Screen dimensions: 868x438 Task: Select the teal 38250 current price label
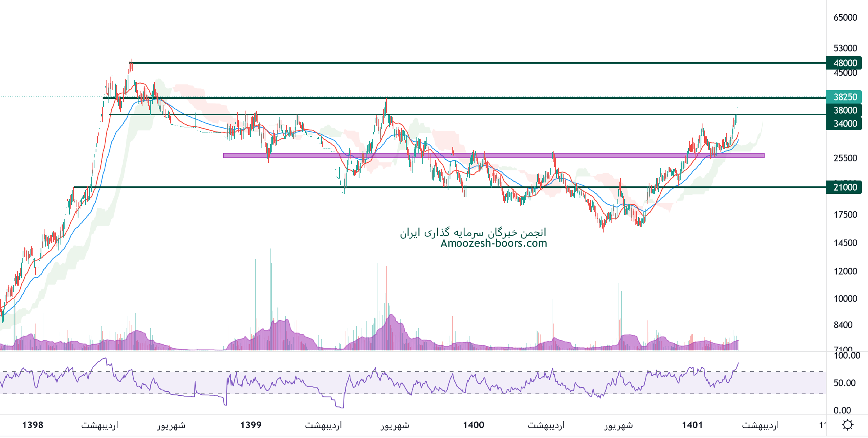(845, 97)
